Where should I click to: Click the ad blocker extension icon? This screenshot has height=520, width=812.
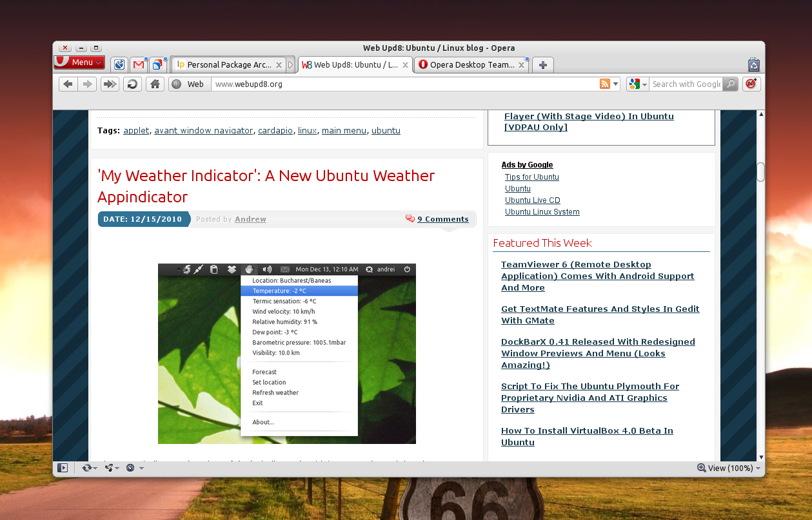(751, 84)
